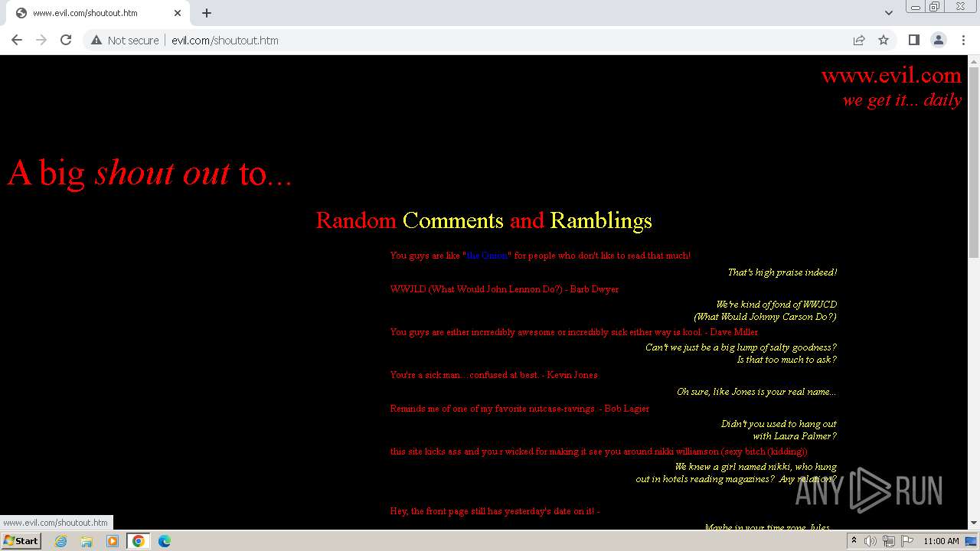Click the page scrollbar up arrow
Viewport: 980px width, 551px height.
974,60
